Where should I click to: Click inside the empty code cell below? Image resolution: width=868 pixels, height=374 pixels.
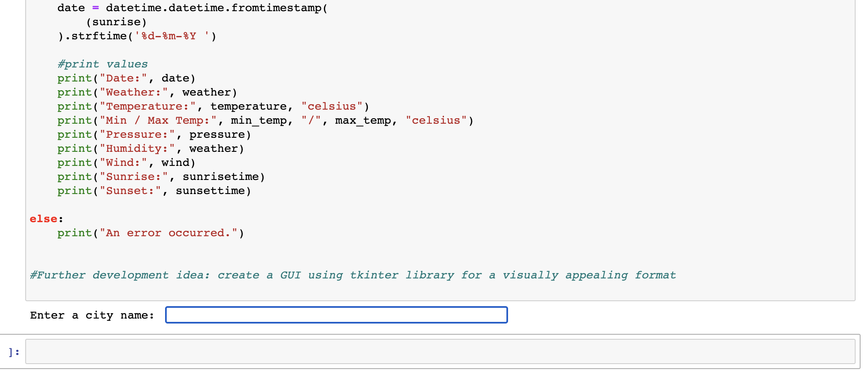[439, 352]
